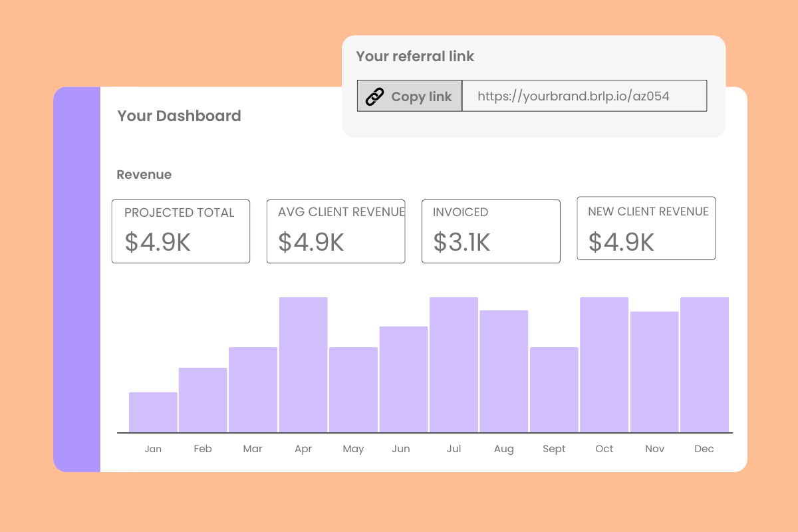Viewport: 798px width, 532px height.
Task: Click the July revenue bar
Action: pos(454,364)
